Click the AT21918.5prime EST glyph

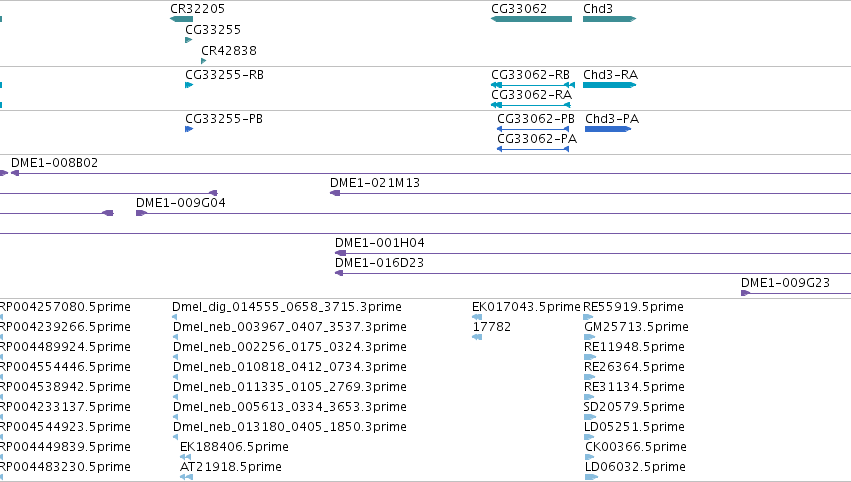[x=186, y=477]
